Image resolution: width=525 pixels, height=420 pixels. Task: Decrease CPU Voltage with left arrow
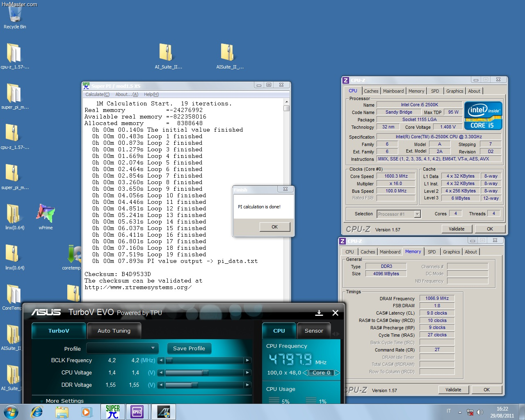pyautogui.click(x=161, y=373)
